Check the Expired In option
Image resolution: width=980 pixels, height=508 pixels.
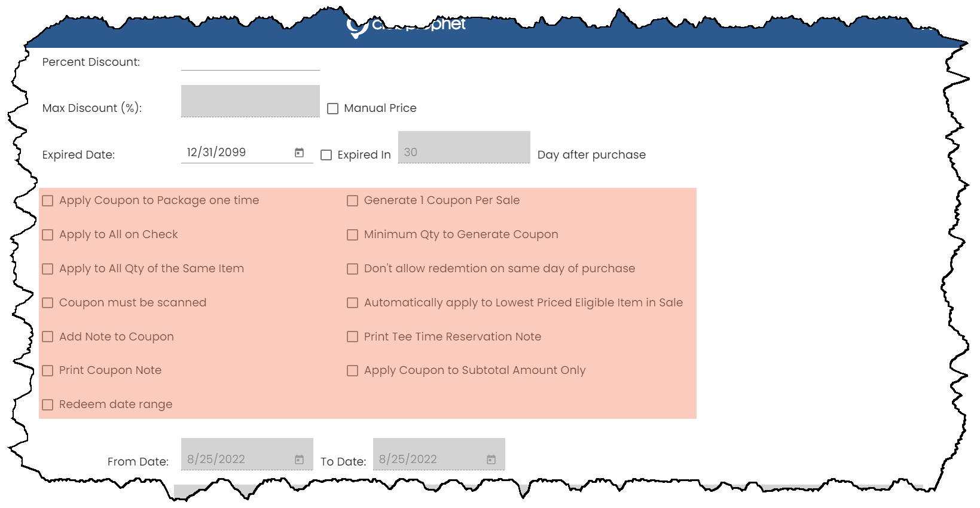pos(326,155)
